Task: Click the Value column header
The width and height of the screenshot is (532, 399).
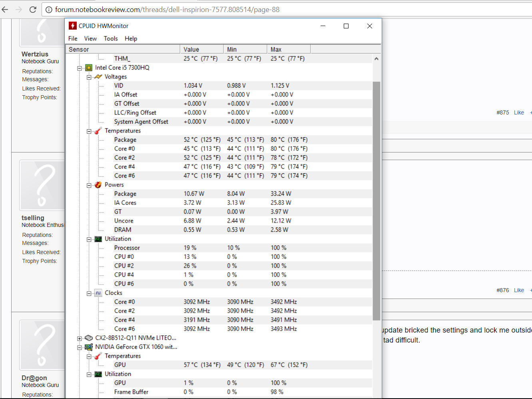Action: [202, 49]
